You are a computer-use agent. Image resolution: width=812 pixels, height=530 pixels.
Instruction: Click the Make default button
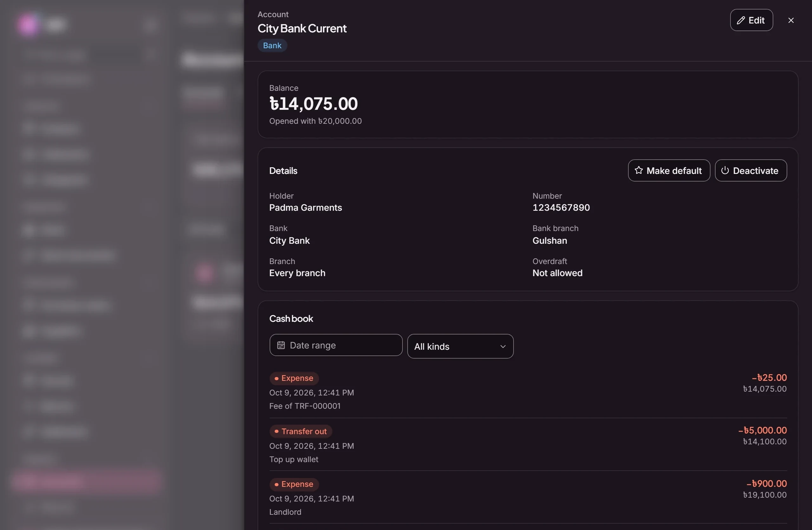click(x=669, y=171)
